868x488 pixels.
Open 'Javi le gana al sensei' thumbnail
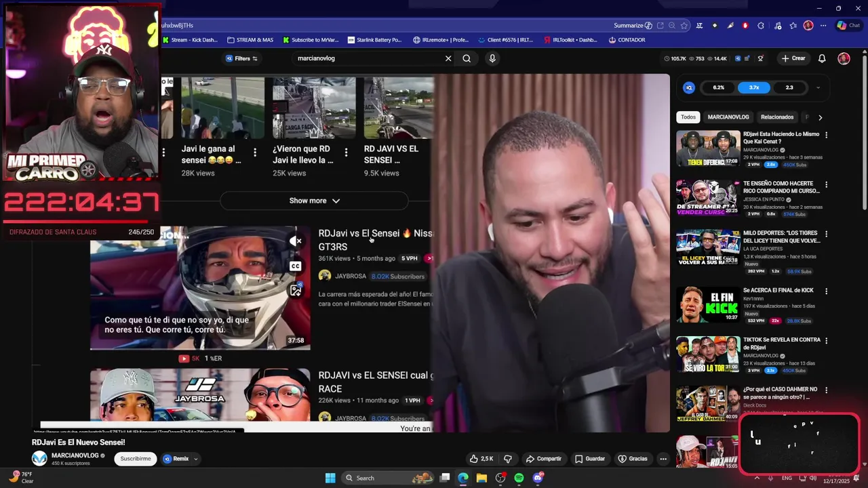point(222,108)
